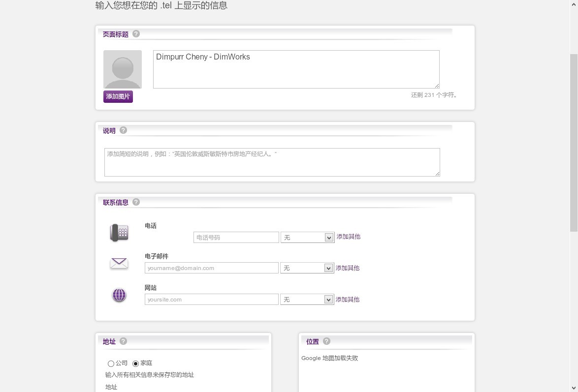This screenshot has width=578, height=392.
Task: Click the help icon beside 说明
Action: click(x=124, y=130)
